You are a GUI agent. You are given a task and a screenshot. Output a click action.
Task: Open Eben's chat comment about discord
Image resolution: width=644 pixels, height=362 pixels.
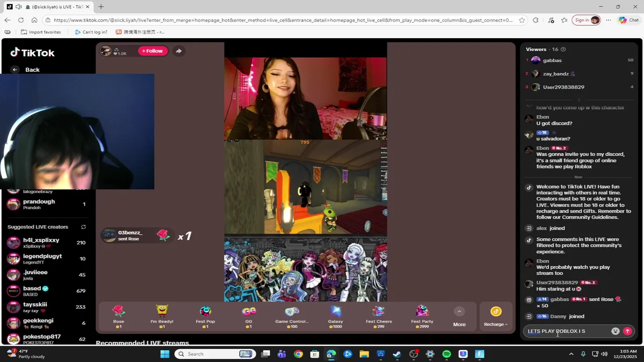[554, 123]
